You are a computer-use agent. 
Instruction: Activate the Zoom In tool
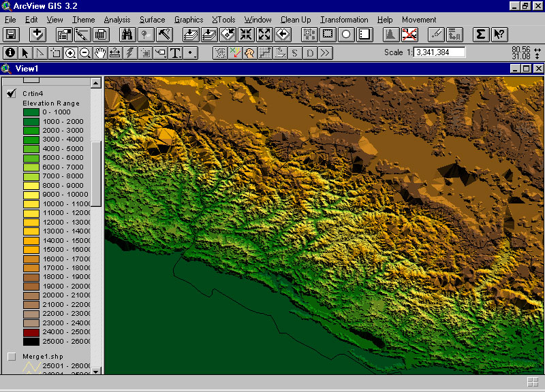tap(70, 52)
